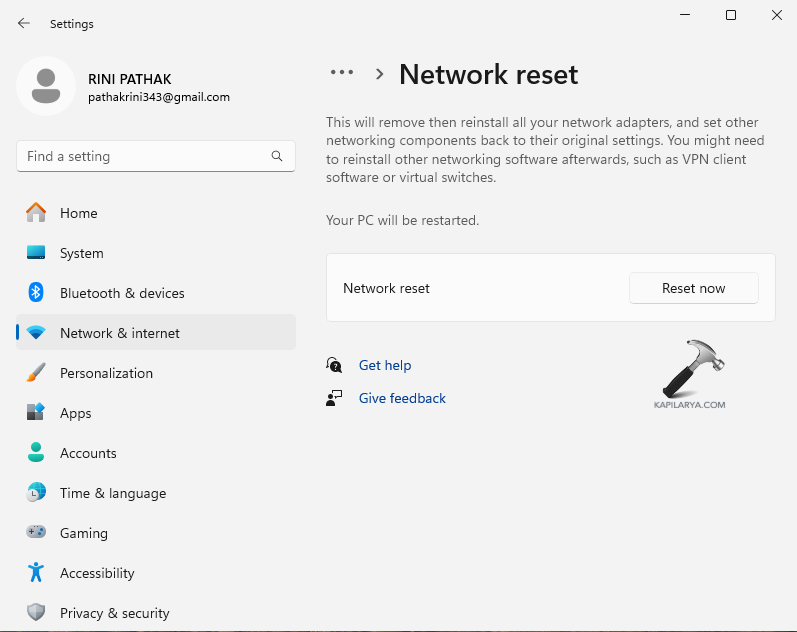
Task: Focus the Find a setting search box
Action: pyautogui.click(x=145, y=156)
